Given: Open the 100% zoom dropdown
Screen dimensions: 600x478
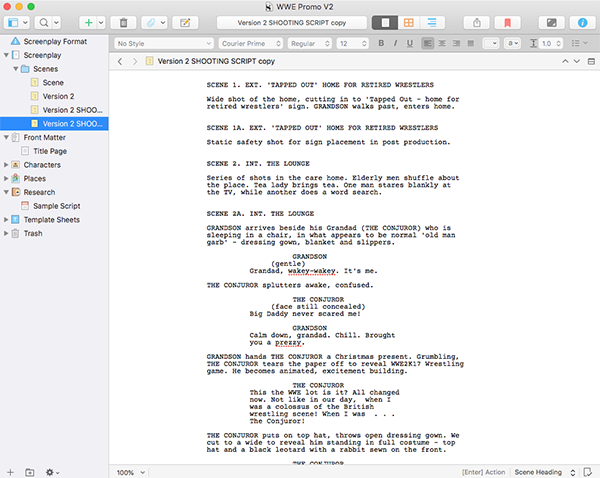Looking at the screenshot, I should pyautogui.click(x=130, y=472).
